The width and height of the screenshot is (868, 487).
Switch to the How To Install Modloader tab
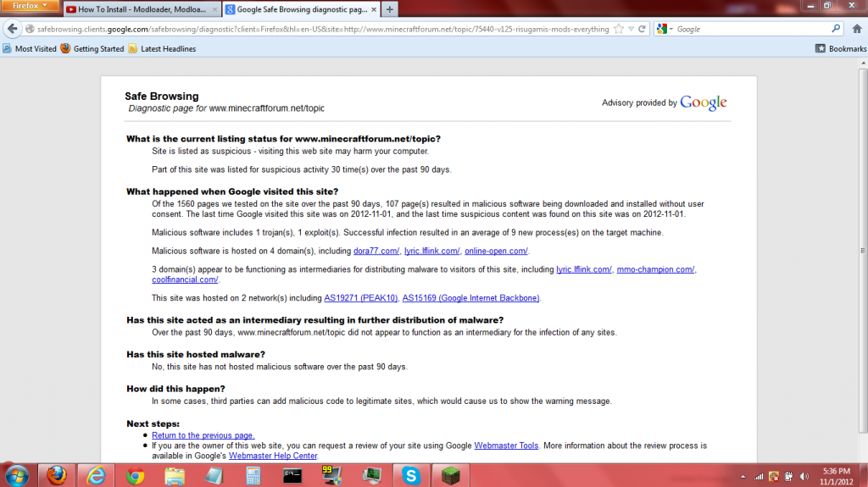pos(142,9)
